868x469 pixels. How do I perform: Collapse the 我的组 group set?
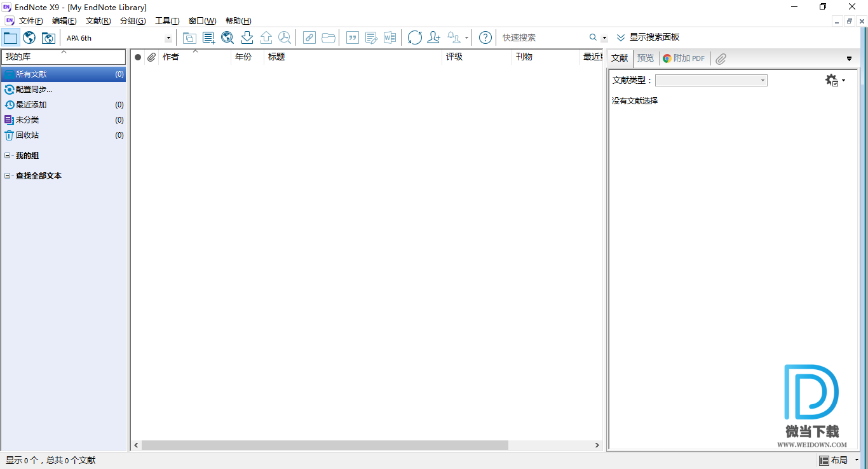(8, 156)
